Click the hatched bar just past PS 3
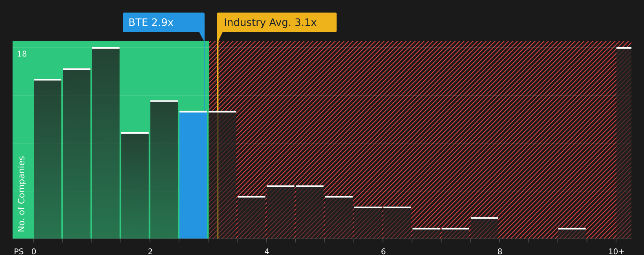Screen dimensions: 644x255 pos(222,175)
